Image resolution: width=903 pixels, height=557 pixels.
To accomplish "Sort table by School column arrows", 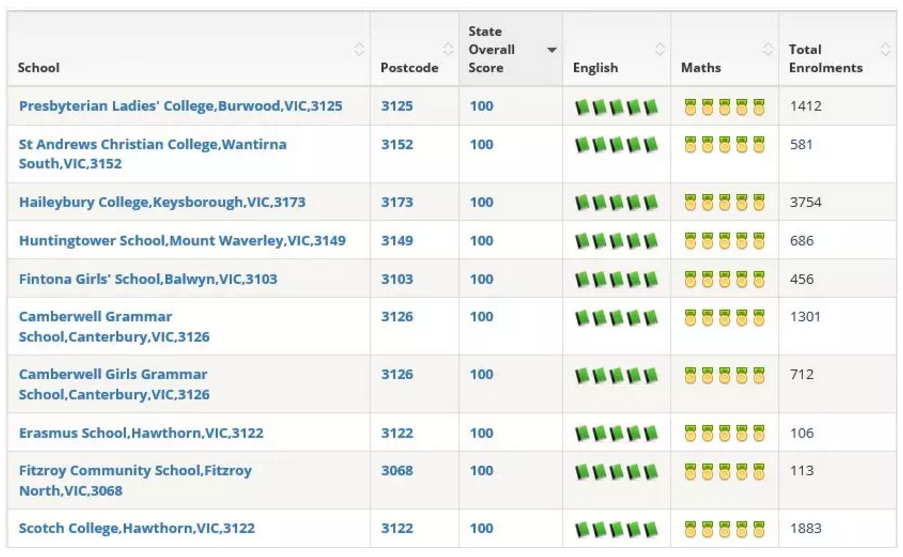I will [x=359, y=50].
